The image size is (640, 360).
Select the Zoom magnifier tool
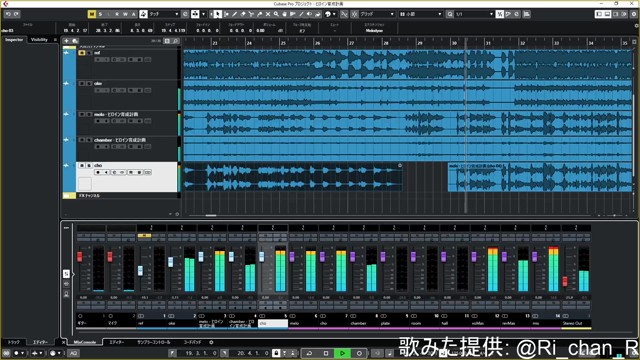(x=276, y=14)
